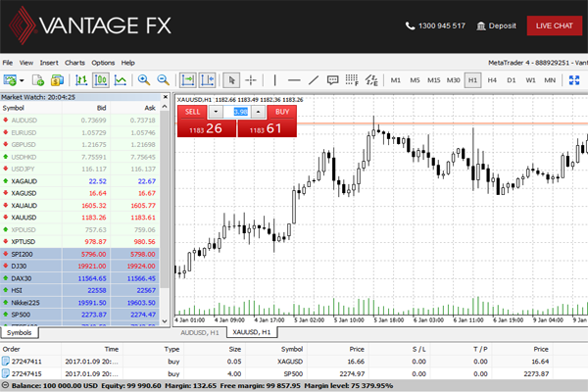This screenshot has width=588, height=392.
Task: Select DAX30 row in Market Watch
Action: (x=80, y=278)
